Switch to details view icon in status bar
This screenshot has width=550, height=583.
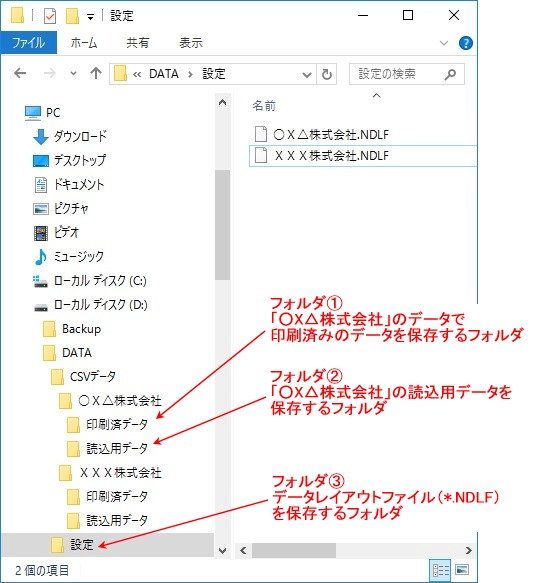coord(440,570)
